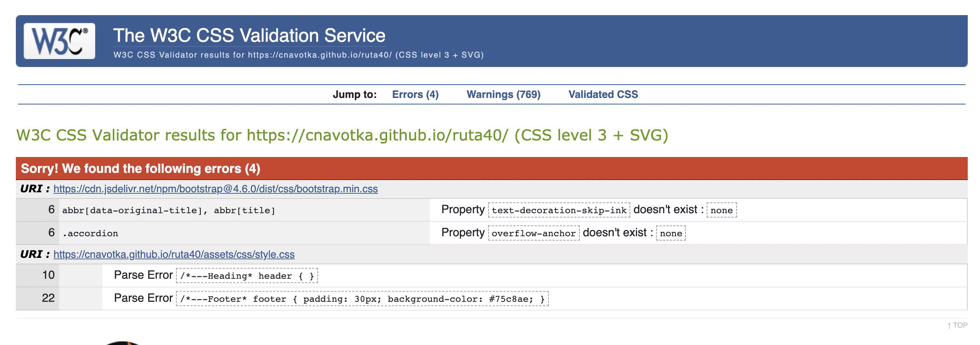Select the 'none' value beside overflow-anchor
The image size is (980, 345).
(x=671, y=233)
